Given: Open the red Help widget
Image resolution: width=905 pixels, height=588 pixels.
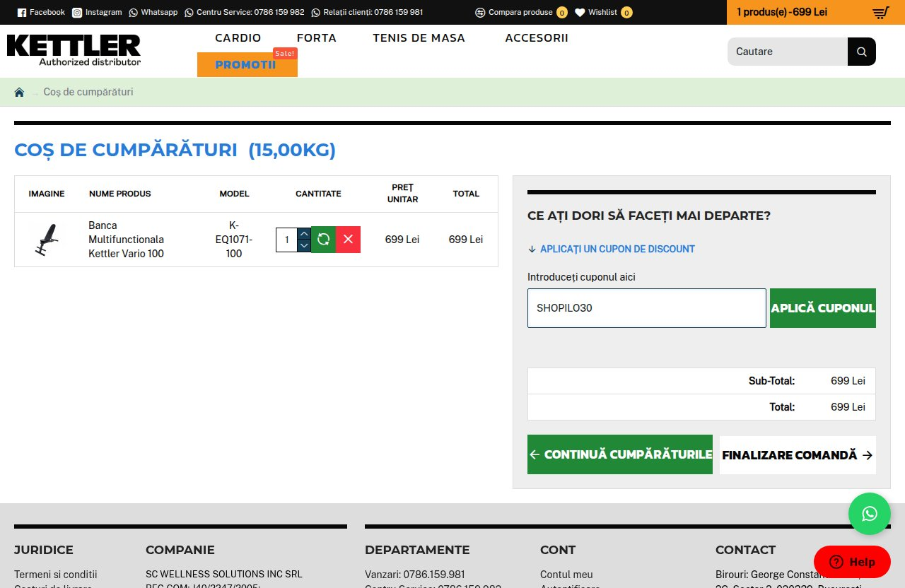Looking at the screenshot, I should coord(852,562).
